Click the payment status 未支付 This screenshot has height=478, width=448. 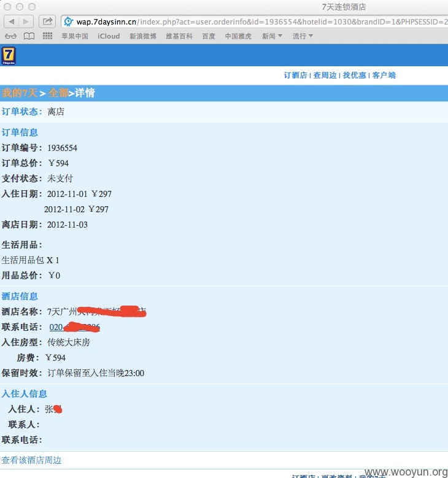pyautogui.click(x=60, y=179)
